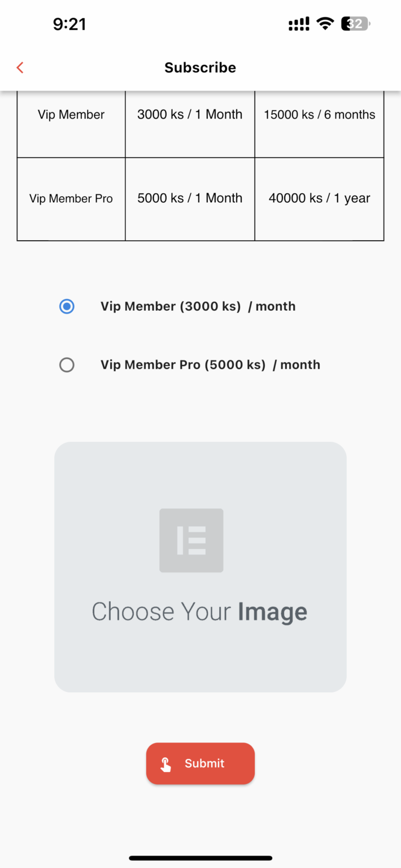This screenshot has height=868, width=401.
Task: Tap the '15000 ks / 6 months' cell
Action: click(x=320, y=115)
